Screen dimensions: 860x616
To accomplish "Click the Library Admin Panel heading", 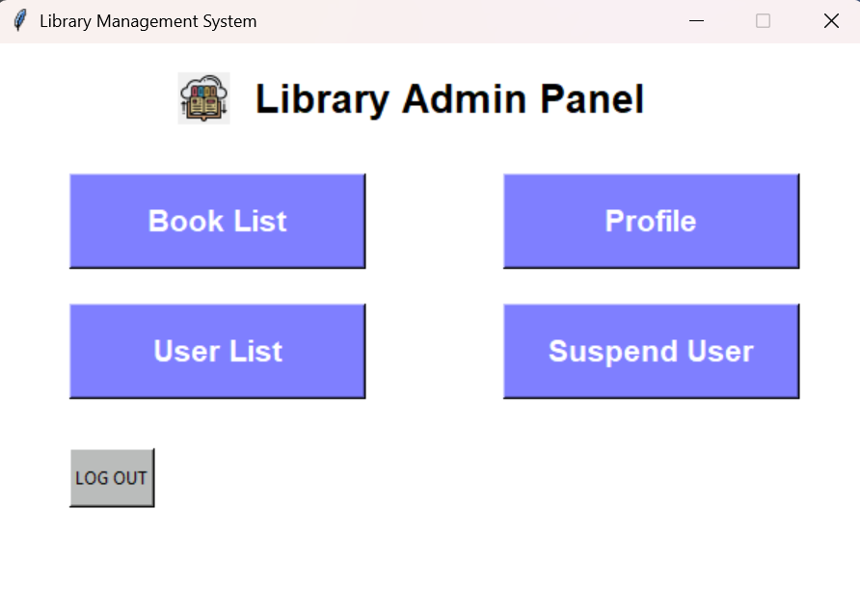I will click(449, 98).
